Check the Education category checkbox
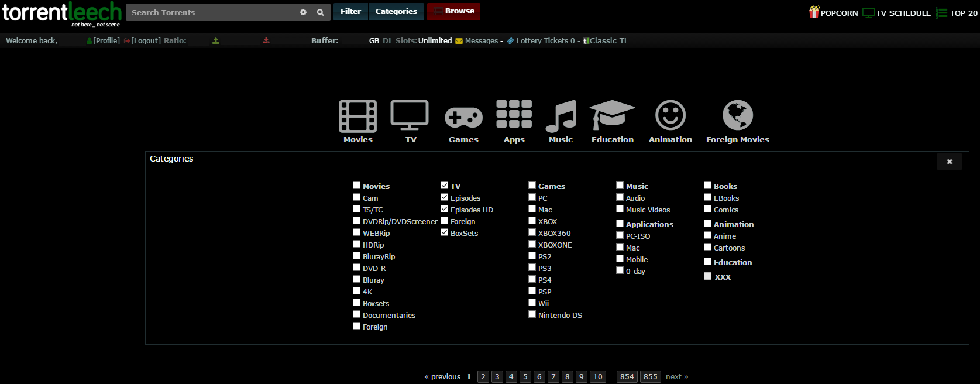 point(707,262)
